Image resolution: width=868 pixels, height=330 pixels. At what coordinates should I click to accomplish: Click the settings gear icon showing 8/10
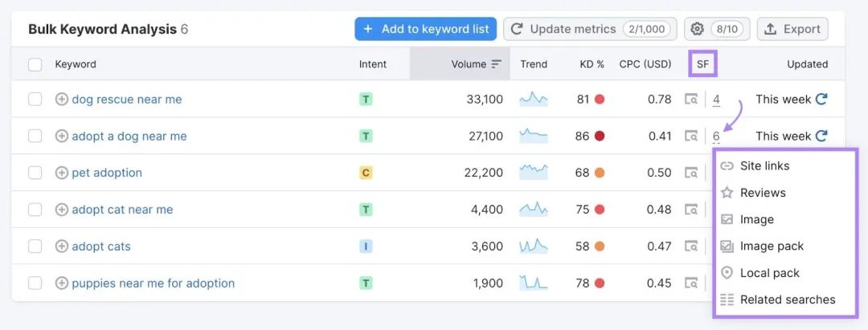[717, 29]
